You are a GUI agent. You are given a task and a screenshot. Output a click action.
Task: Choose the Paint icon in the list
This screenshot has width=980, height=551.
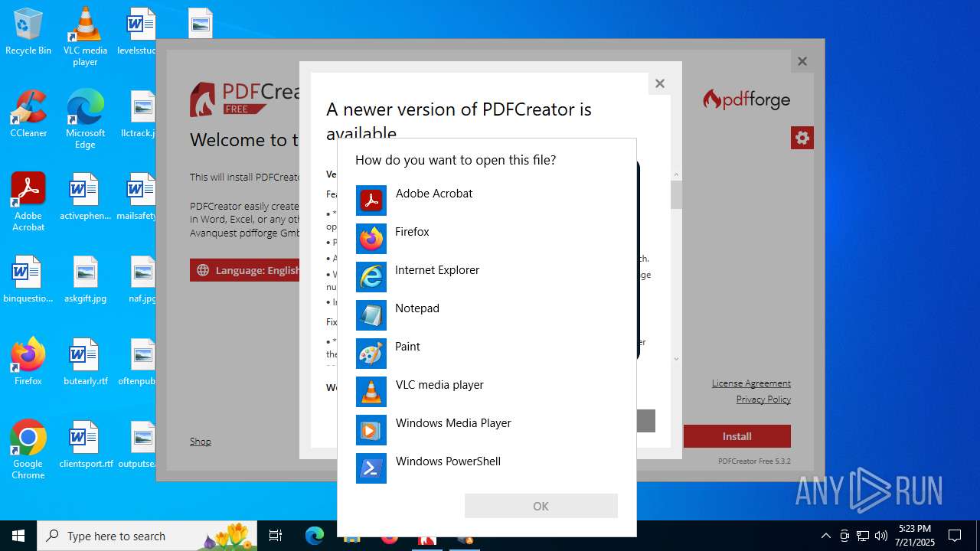pos(371,354)
